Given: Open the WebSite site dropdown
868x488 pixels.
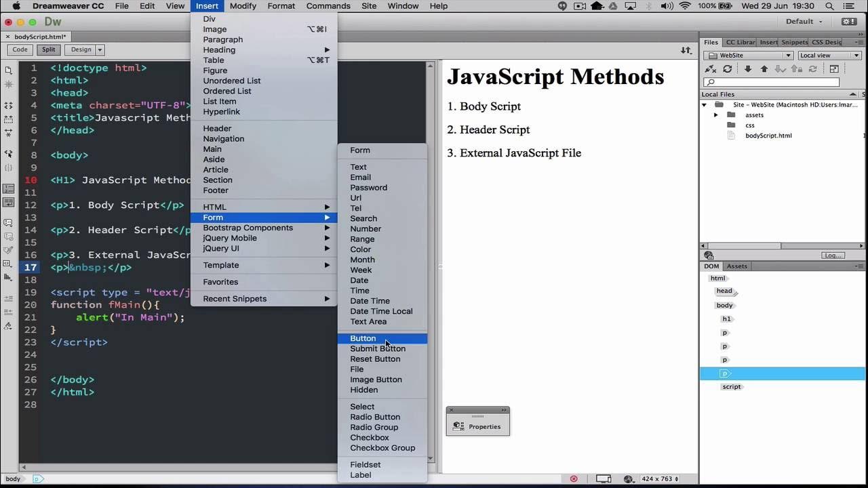Looking at the screenshot, I should (x=749, y=56).
